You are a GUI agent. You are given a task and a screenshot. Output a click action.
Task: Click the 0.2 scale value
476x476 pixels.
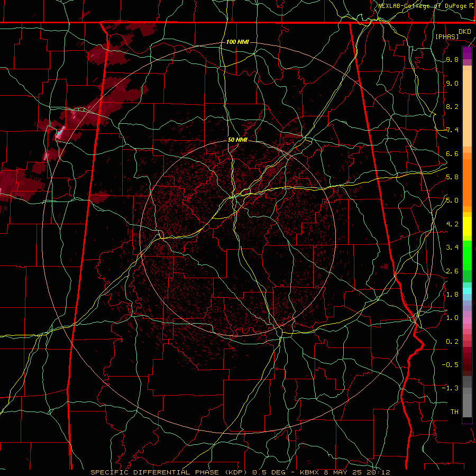452,342
